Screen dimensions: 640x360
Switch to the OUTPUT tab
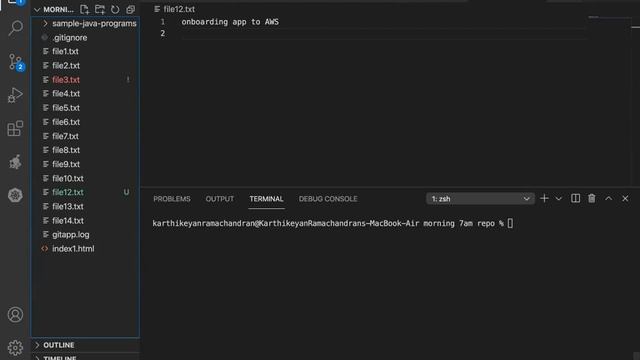220,199
